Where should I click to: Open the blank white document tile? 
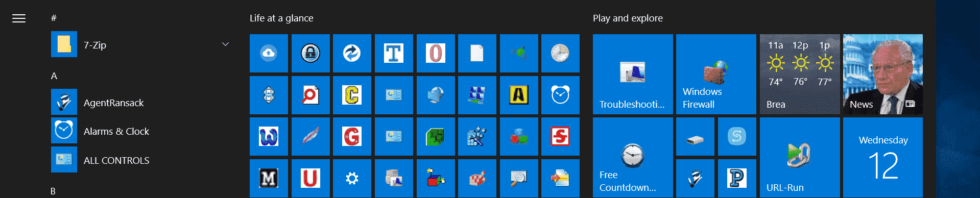477,53
